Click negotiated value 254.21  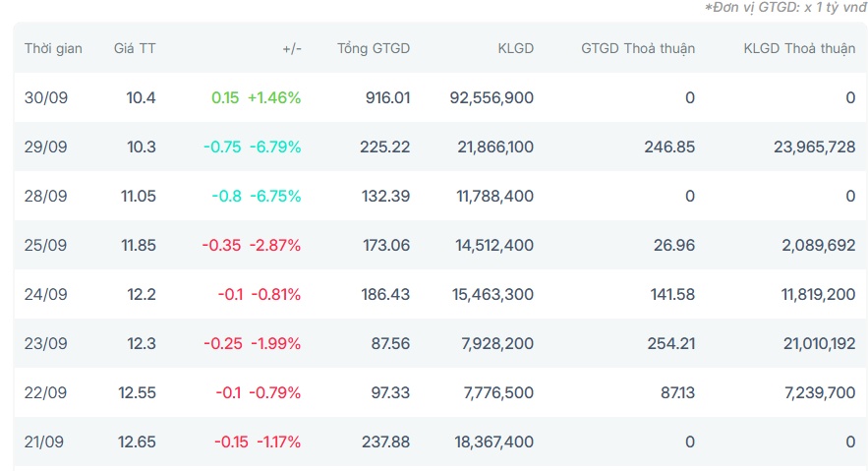[x=671, y=344]
